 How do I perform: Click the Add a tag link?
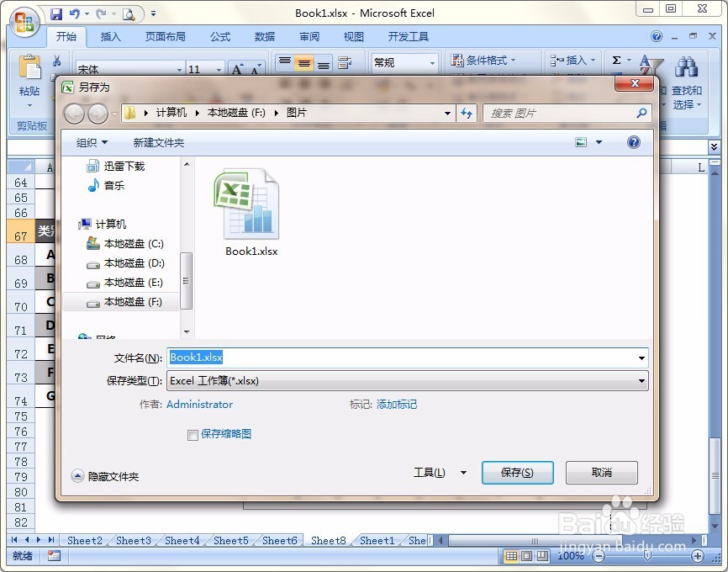click(397, 405)
